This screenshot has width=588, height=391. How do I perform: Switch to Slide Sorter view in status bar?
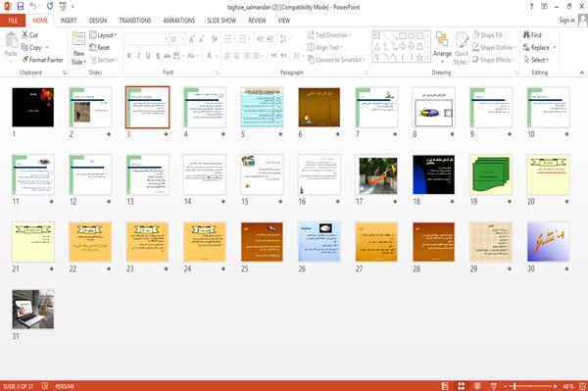(x=461, y=386)
